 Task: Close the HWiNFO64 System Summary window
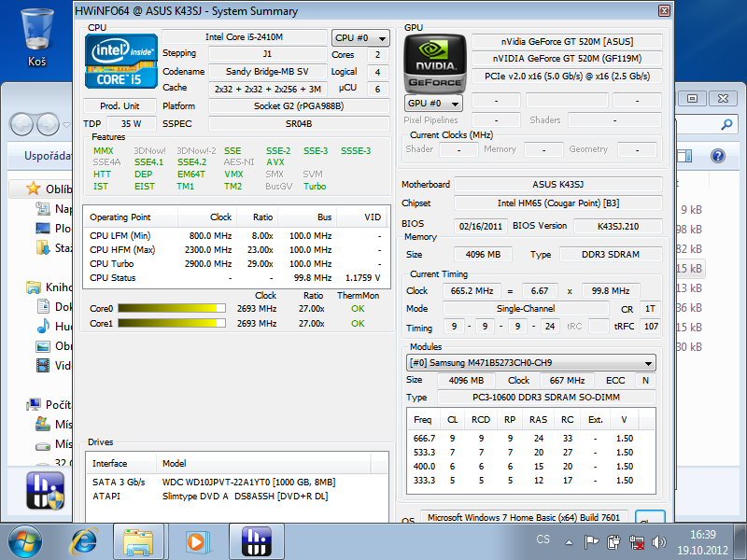tap(664, 10)
